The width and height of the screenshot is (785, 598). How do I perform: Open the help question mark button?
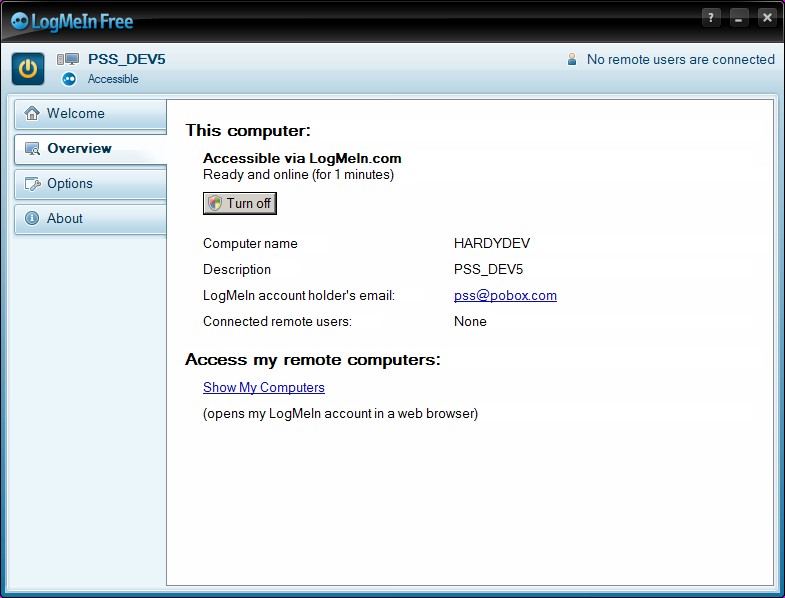coord(711,18)
